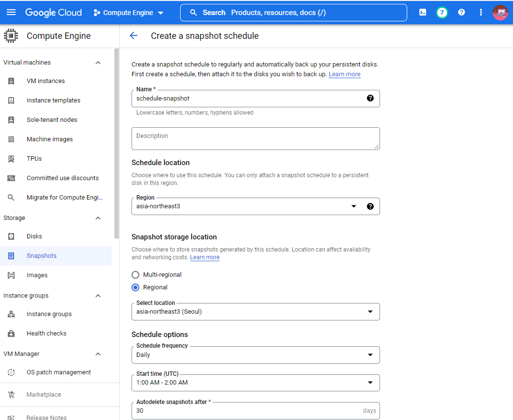Screen dimensions: 513x420
Task: Click the Snapshots icon in sidebar
Action: [11, 256]
